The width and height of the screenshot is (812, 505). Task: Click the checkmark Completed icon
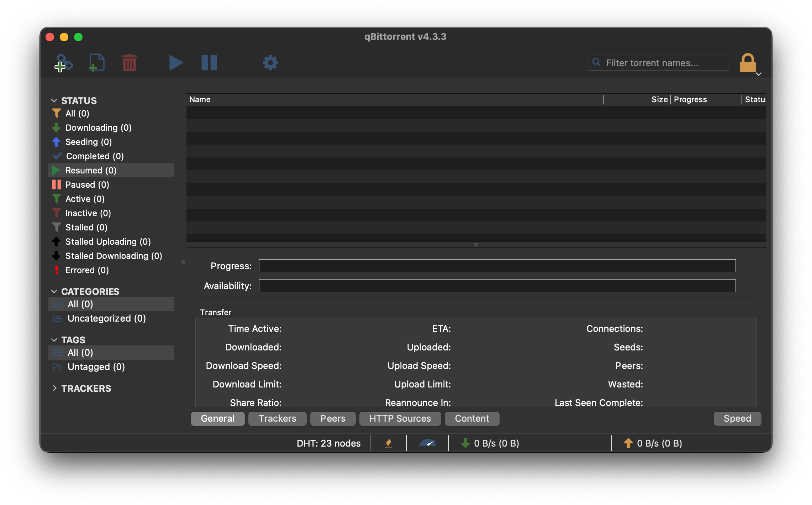[x=57, y=156]
